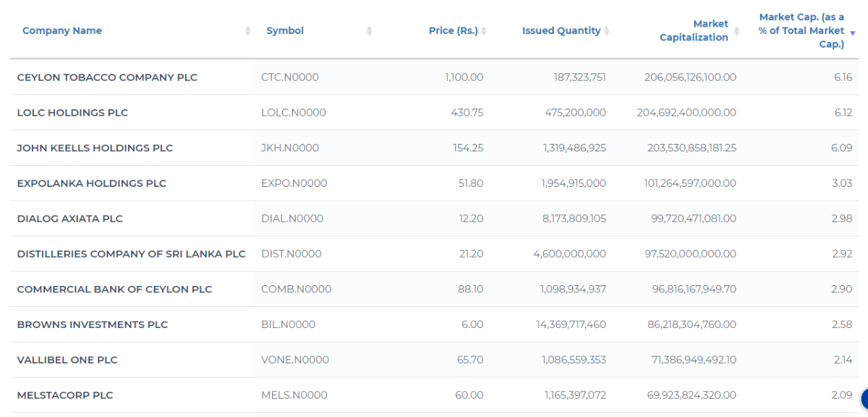The width and height of the screenshot is (868, 417).
Task: Click the Company Name column header
Action: pyautogui.click(x=62, y=30)
